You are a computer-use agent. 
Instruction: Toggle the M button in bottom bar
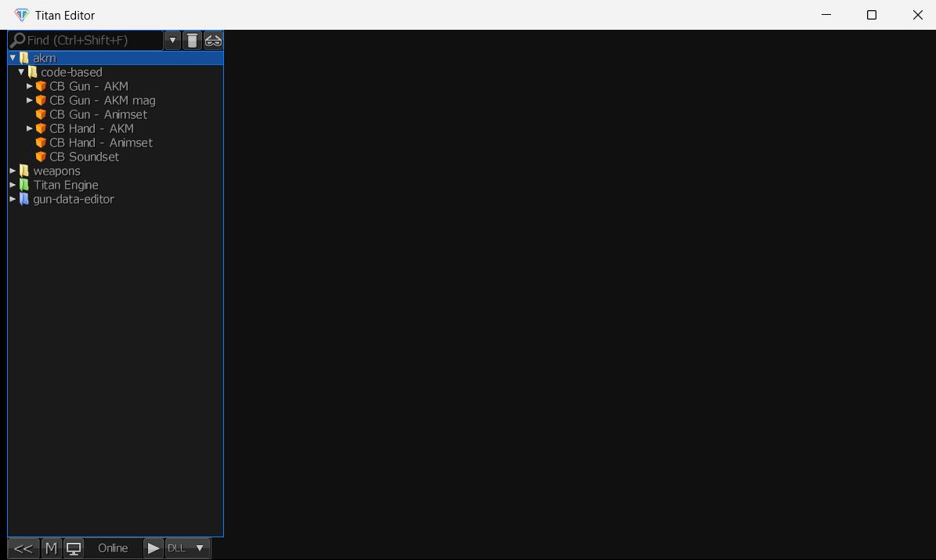pyautogui.click(x=52, y=548)
